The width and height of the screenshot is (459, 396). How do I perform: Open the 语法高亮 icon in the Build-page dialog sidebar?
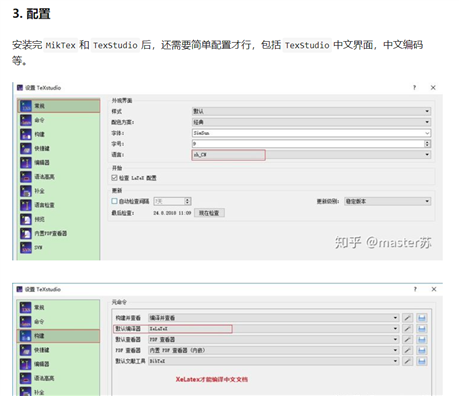coord(26,378)
